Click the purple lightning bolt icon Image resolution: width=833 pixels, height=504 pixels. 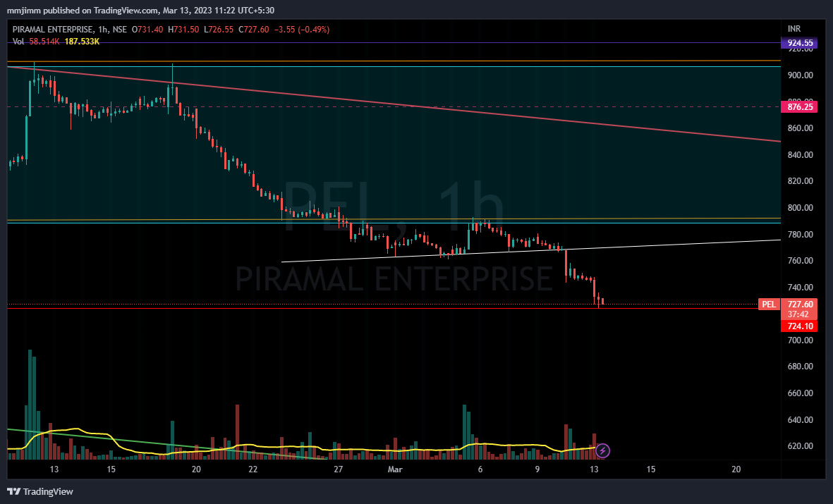602,451
